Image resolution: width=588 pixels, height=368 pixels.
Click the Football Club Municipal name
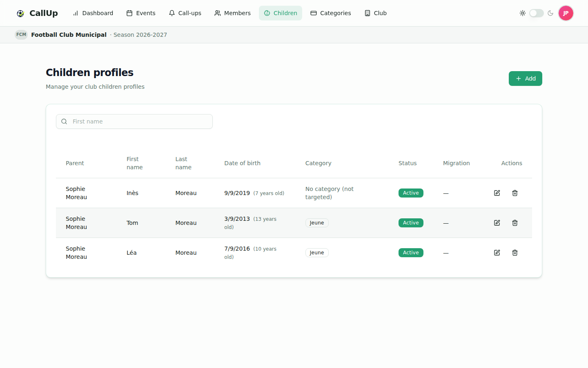coord(69,35)
